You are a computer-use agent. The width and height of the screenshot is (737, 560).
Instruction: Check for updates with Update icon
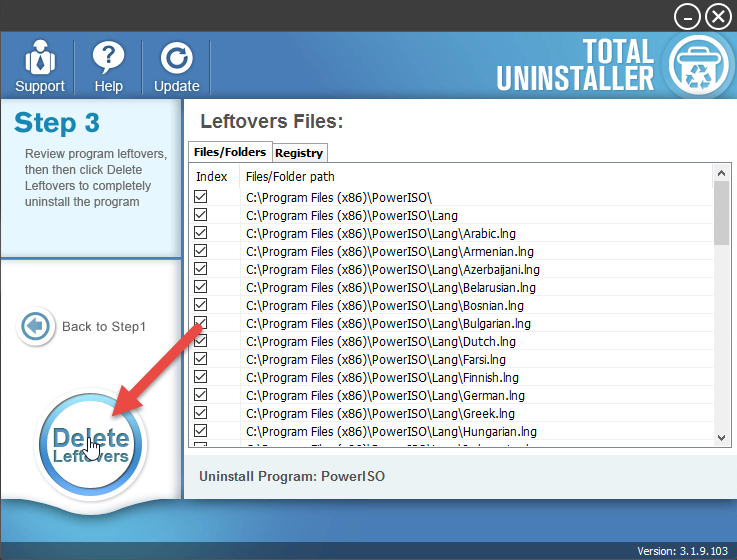(176, 58)
